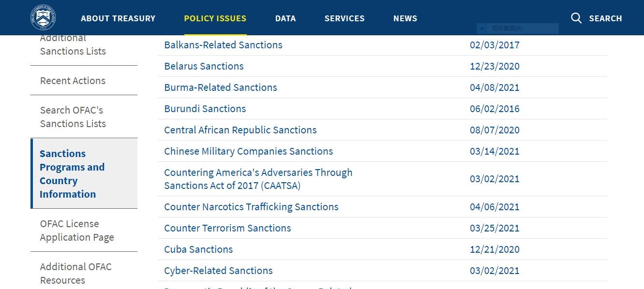Screen dimensions: 644x289
Task: Go to Recent Actions in sidebar
Action: click(73, 81)
